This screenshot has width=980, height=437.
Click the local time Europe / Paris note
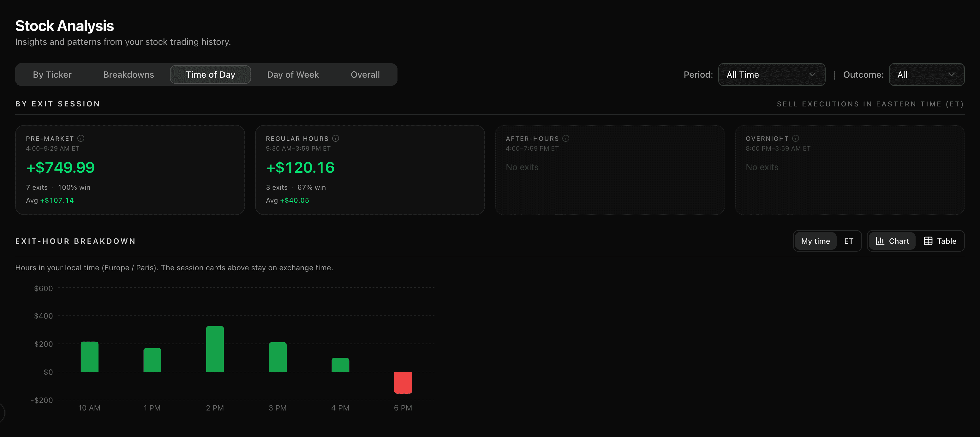[x=174, y=268]
